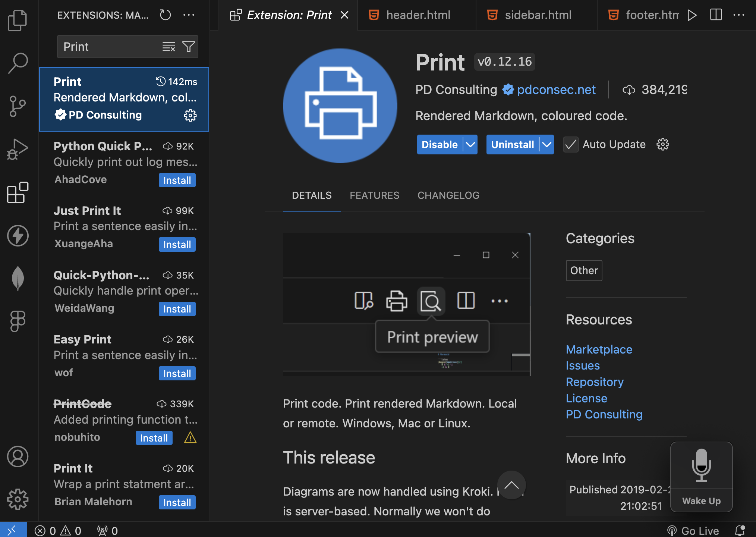Click the split editor right icon
The height and width of the screenshot is (537, 756).
point(716,15)
